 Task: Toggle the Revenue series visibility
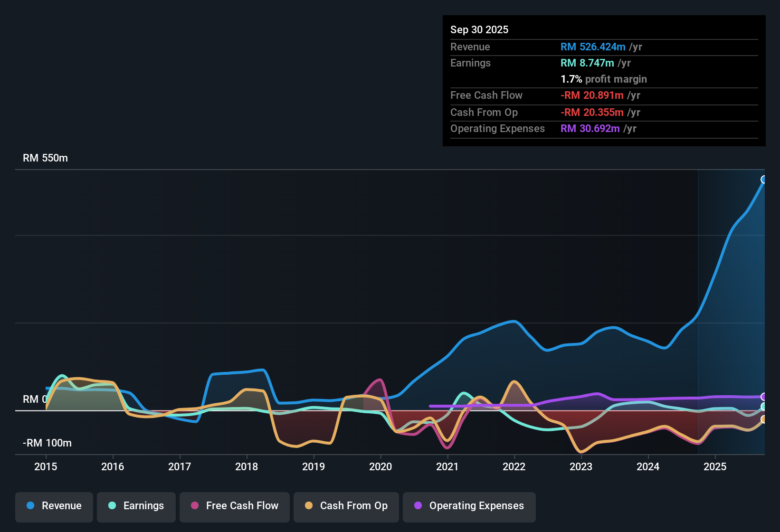click(x=54, y=506)
